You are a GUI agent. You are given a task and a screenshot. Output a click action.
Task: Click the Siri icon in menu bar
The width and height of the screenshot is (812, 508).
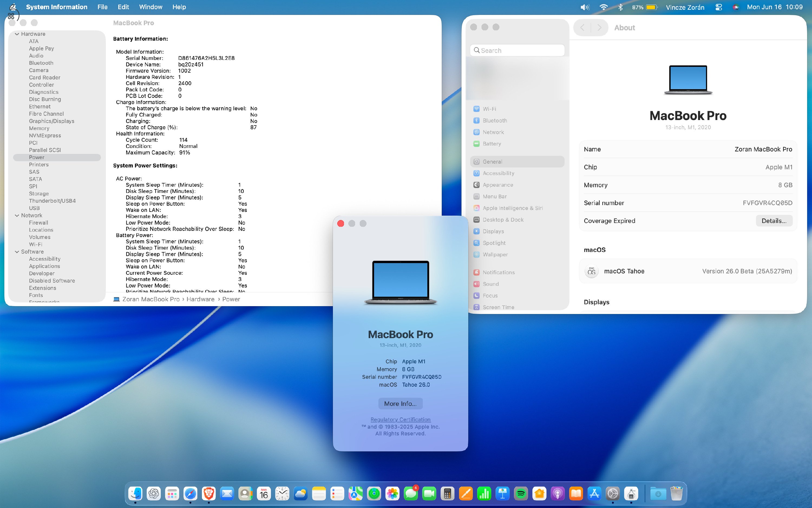(x=736, y=7)
